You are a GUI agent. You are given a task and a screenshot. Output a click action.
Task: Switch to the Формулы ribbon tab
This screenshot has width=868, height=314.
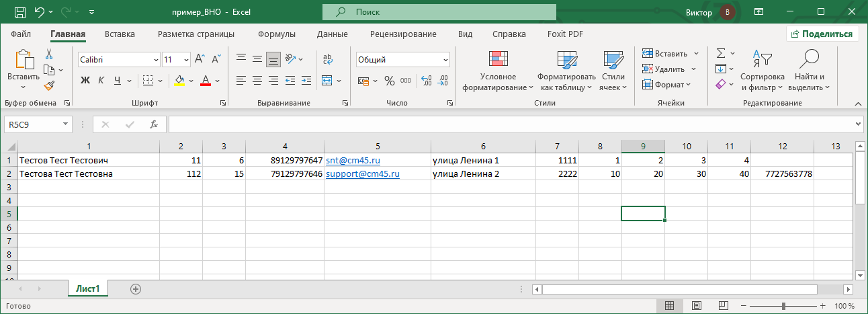point(276,34)
